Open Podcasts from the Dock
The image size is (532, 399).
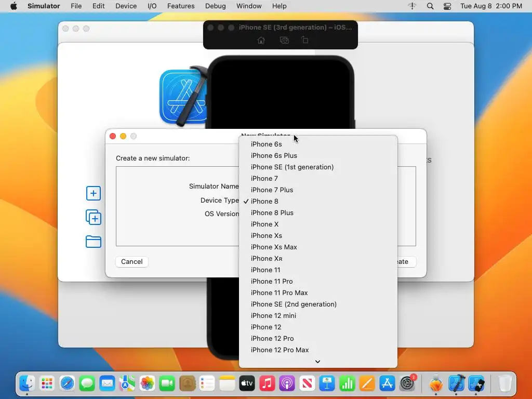pyautogui.click(x=287, y=384)
